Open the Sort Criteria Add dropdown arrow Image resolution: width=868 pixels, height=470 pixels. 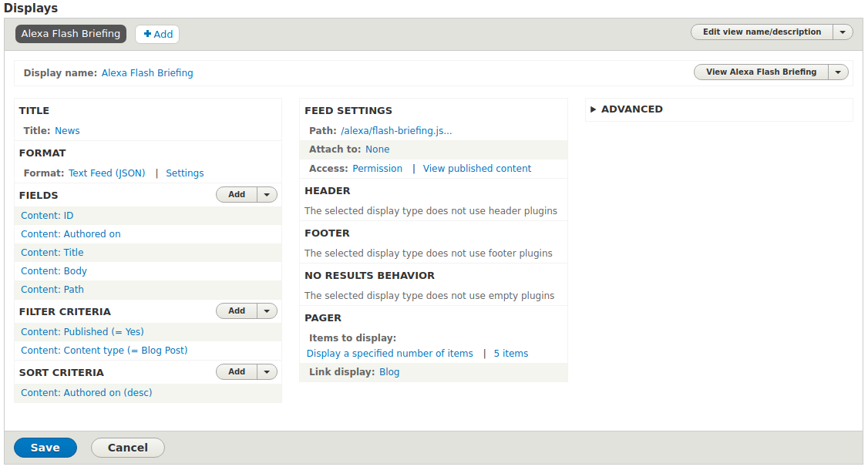click(267, 372)
